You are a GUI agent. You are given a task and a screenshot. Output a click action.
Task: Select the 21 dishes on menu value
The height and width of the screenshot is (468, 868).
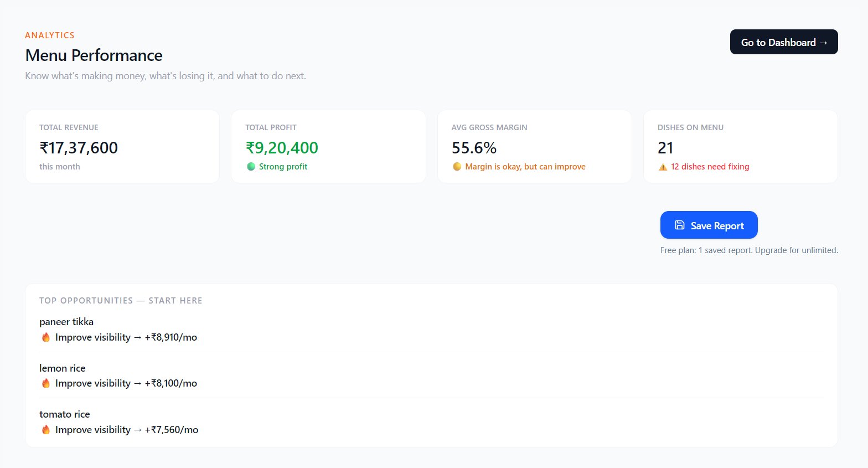point(665,148)
